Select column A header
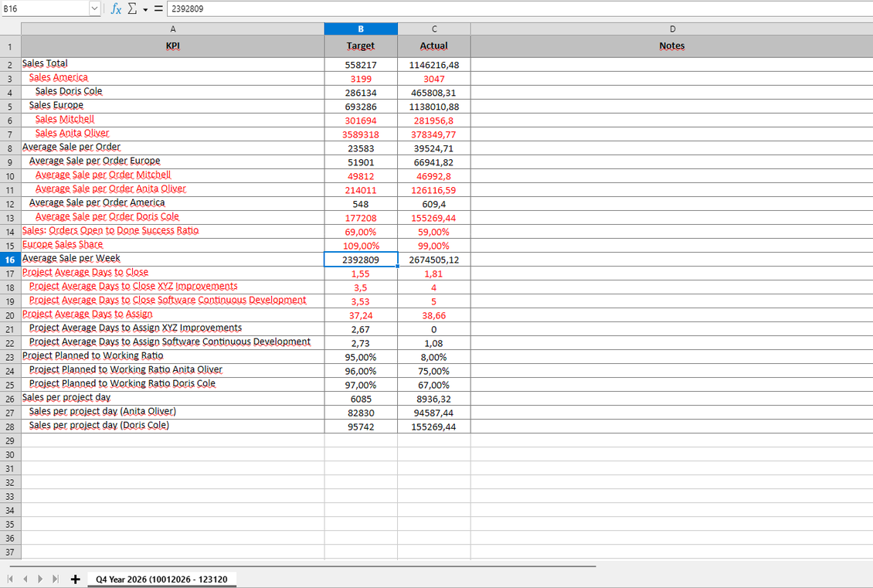Viewport: 873px width, 588px height. [x=172, y=29]
